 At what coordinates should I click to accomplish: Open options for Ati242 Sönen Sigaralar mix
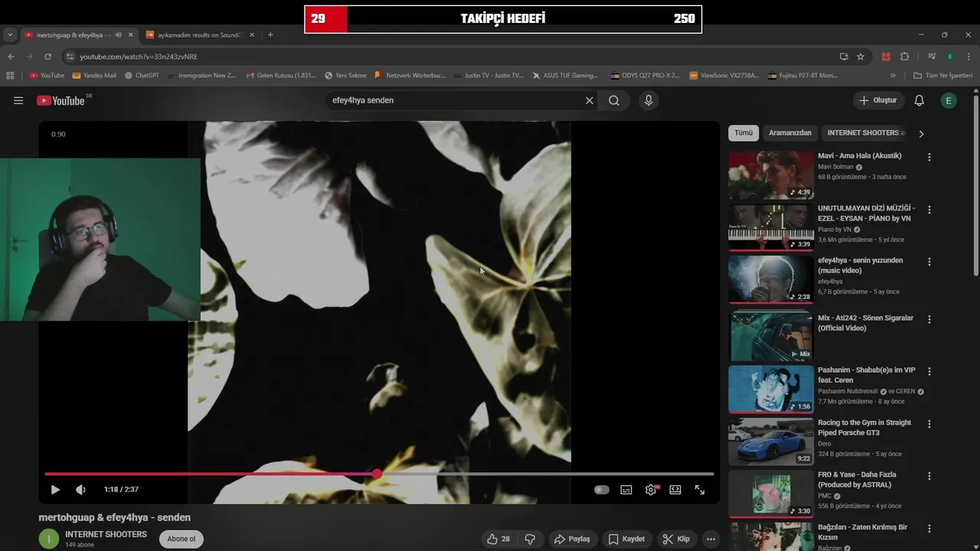[929, 319]
